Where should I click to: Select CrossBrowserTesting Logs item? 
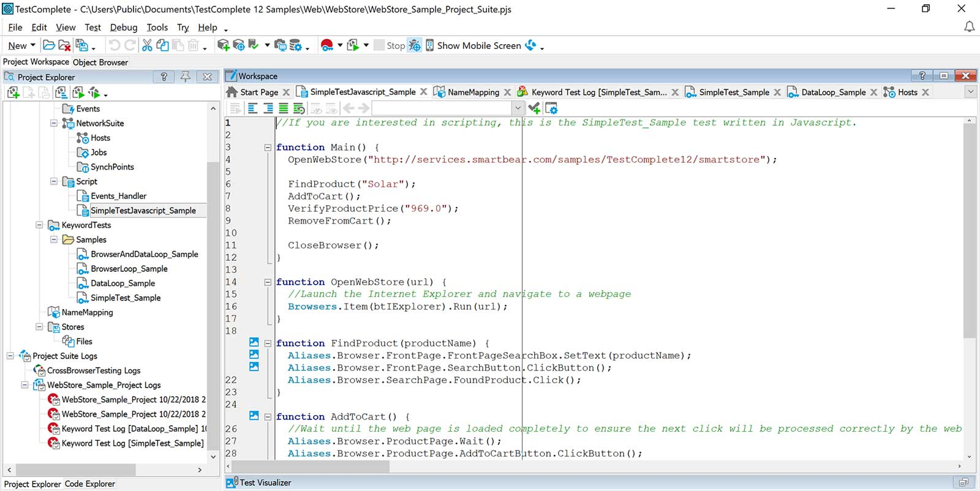[94, 370]
